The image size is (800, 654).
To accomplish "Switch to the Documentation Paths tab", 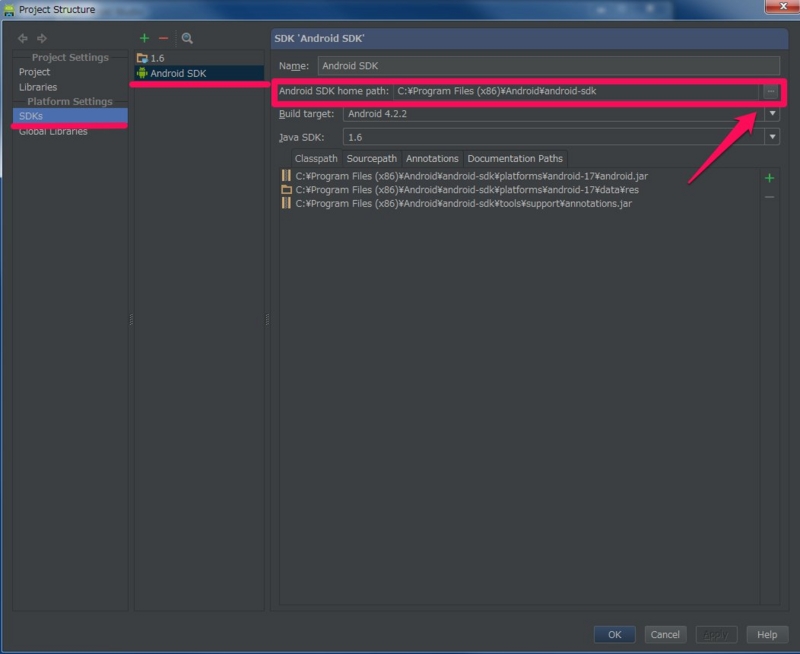I will coord(515,159).
